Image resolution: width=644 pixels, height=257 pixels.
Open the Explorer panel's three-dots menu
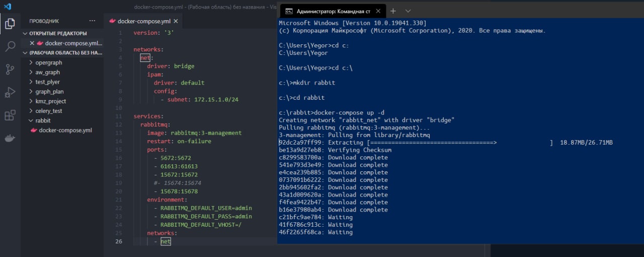coord(92,21)
